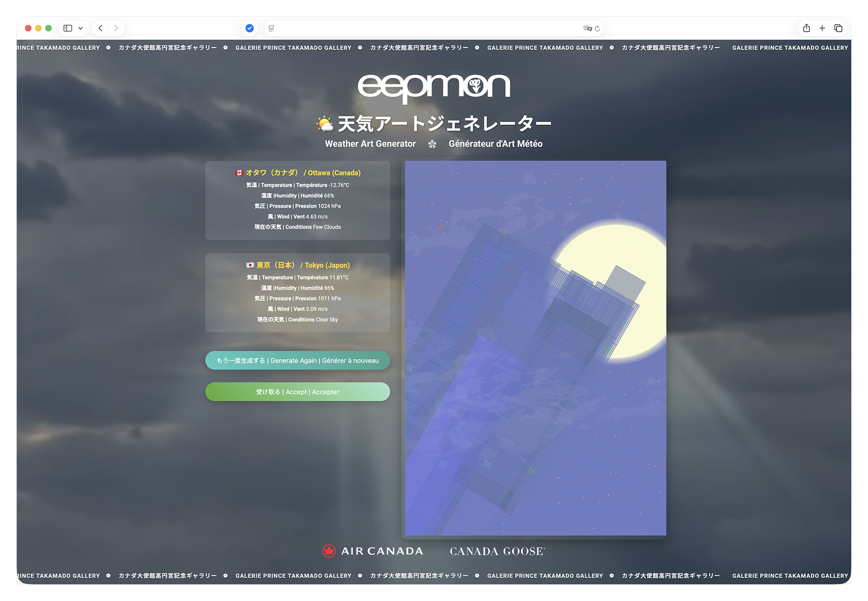Image resolution: width=868 pixels, height=601 pixels.
Task: Click the eepmon logo
Action: pyautogui.click(x=434, y=87)
